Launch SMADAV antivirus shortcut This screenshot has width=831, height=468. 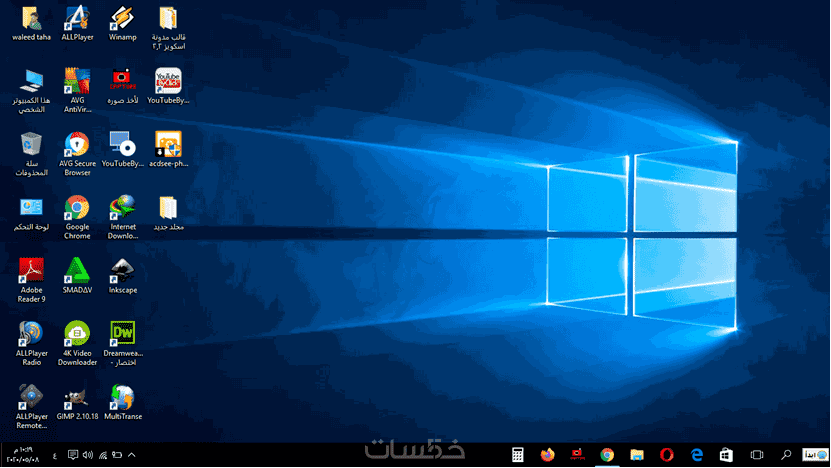(x=77, y=276)
